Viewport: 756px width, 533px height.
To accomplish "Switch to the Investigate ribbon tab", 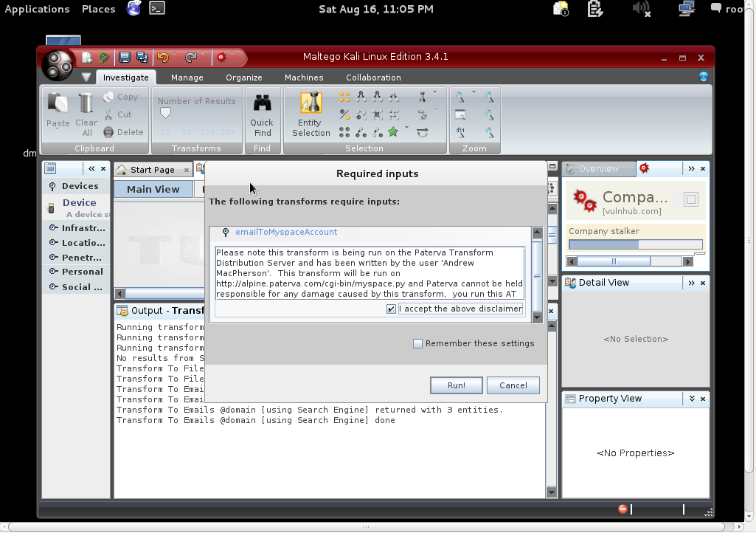I will click(125, 78).
